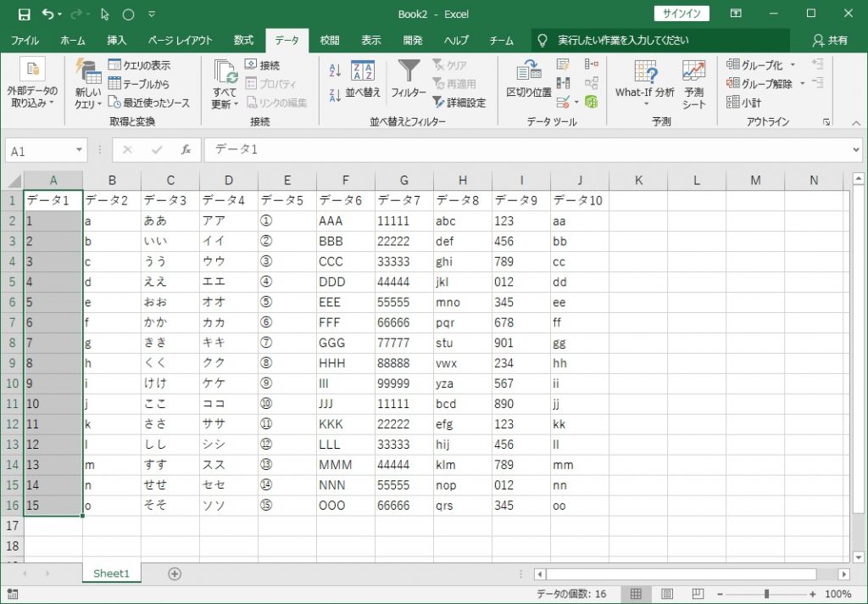Screen dimensions: 868x604
Task: Create a 予測シート forecast sheet
Action: 693,83
